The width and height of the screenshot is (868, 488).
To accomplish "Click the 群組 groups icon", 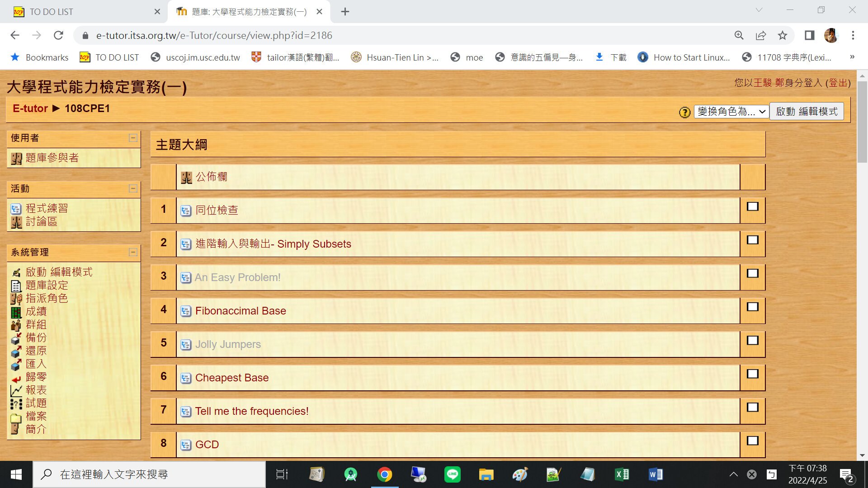I will (16, 325).
